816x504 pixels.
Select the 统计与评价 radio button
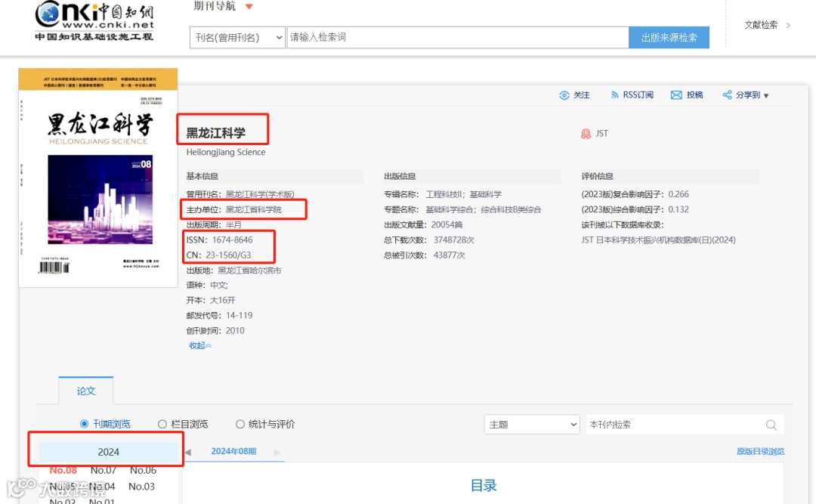click(x=240, y=425)
